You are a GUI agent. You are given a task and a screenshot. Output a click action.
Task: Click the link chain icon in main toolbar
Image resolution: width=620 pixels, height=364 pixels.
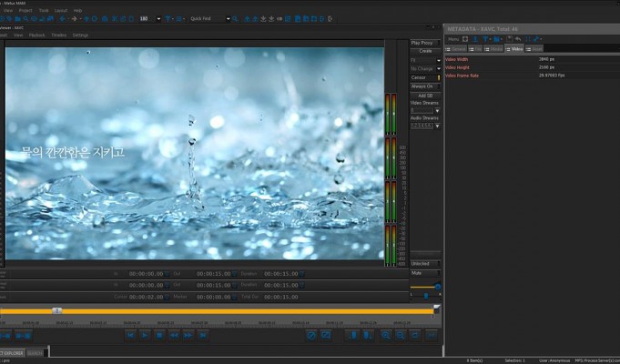280,18
